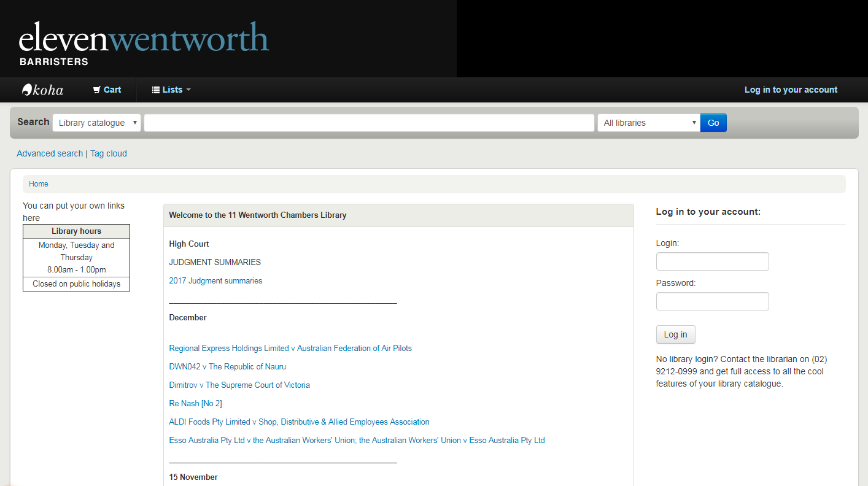The image size is (868, 486).
Task: Open Dimitrov v The Supreme Court of Victoria
Action: pos(239,385)
